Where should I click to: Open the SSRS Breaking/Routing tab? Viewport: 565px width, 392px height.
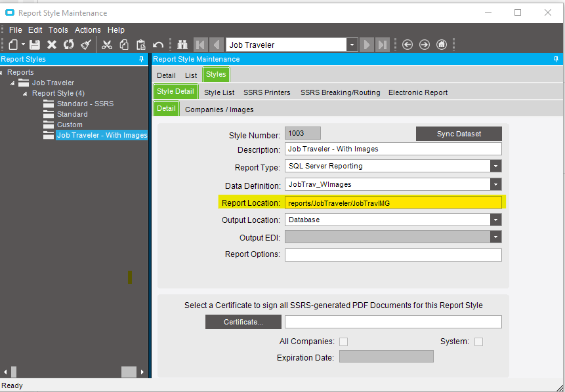(341, 92)
